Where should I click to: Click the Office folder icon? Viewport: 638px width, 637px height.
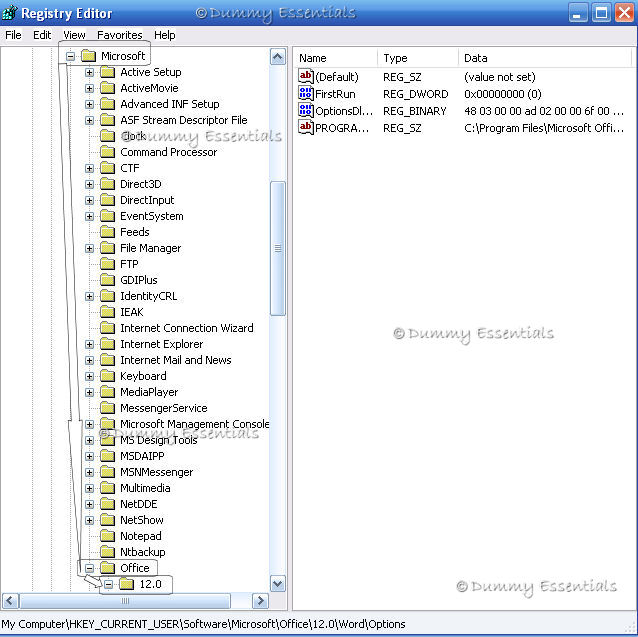click(107, 568)
